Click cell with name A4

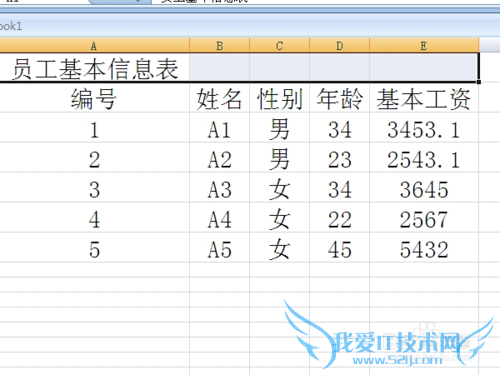click(219, 218)
